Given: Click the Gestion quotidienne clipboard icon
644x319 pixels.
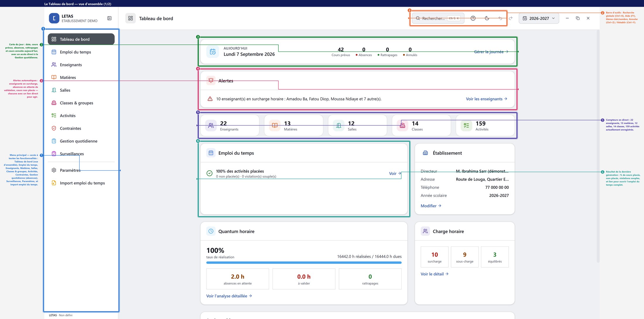Looking at the screenshot, I should point(54,141).
